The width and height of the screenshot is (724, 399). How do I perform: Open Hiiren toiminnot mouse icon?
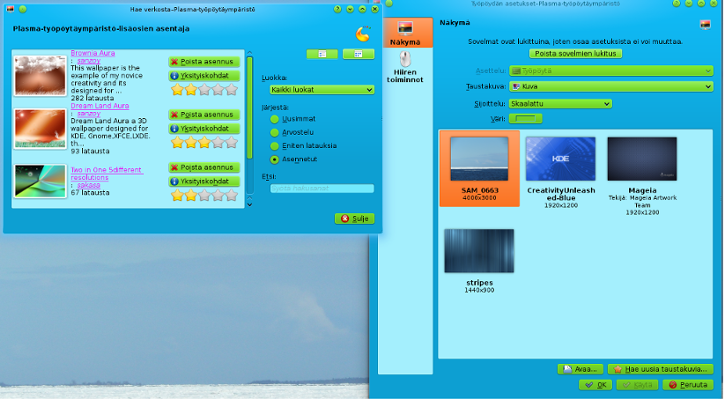(x=405, y=60)
